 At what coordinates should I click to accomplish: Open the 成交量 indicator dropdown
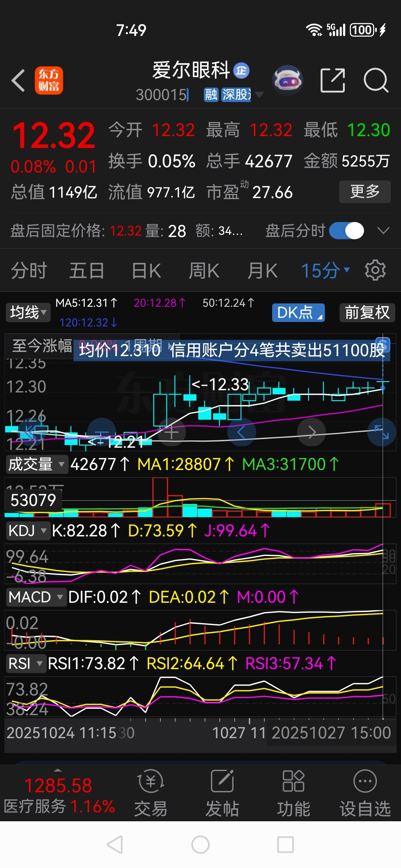(x=37, y=464)
